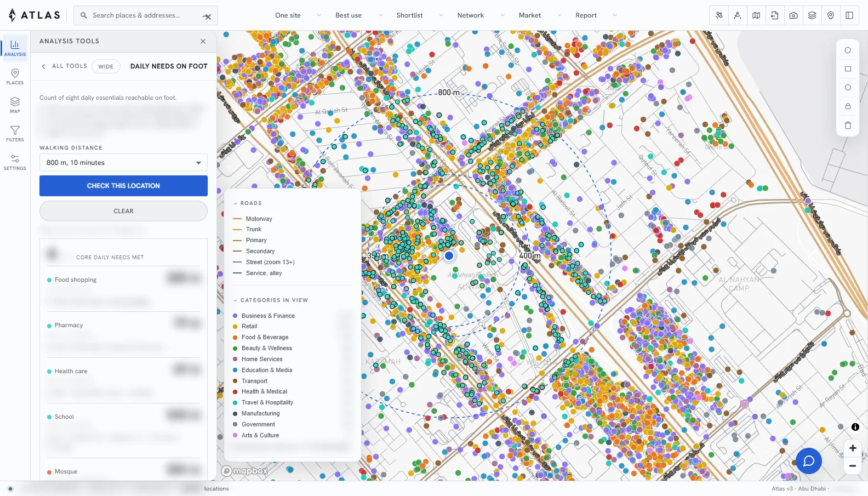Screen dimensions: 868x496
Task: Toggle Food & Beverage category in legend
Action: pos(265,337)
